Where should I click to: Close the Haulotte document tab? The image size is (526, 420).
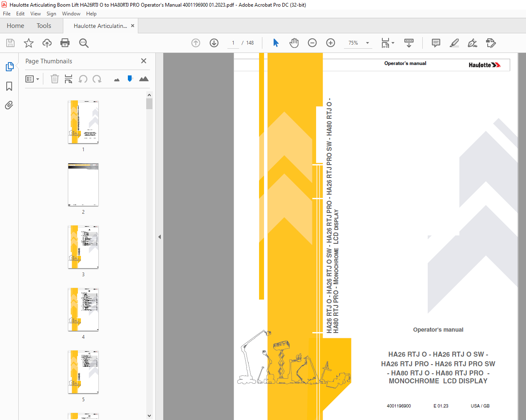(x=133, y=26)
